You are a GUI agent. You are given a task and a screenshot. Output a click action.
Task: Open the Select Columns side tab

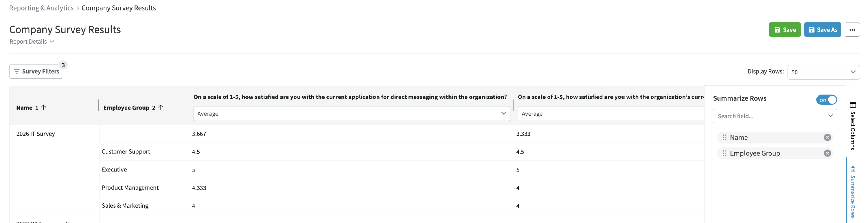pos(852,126)
